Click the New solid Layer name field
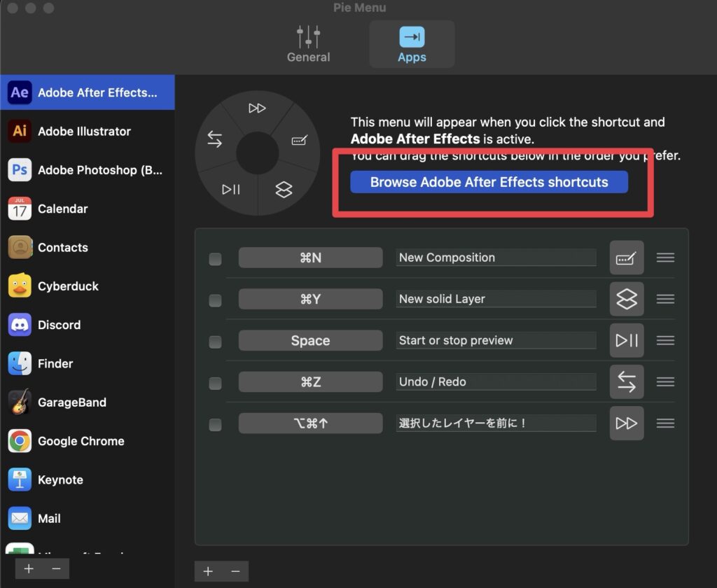Screen dimensions: 717x588 point(496,299)
